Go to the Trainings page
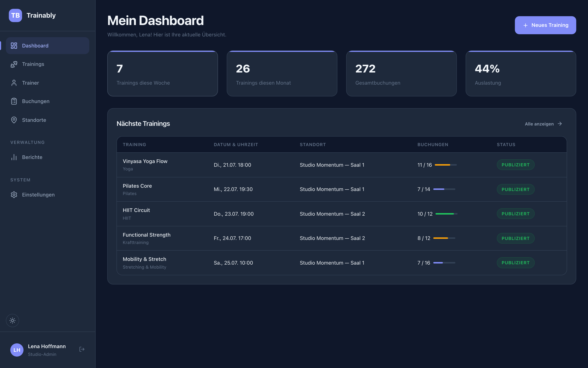This screenshot has height=368, width=588. 48,64
